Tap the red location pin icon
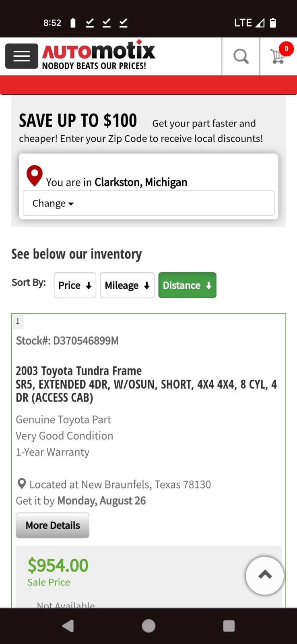Image resolution: width=297 pixels, height=644 pixels. point(35,176)
